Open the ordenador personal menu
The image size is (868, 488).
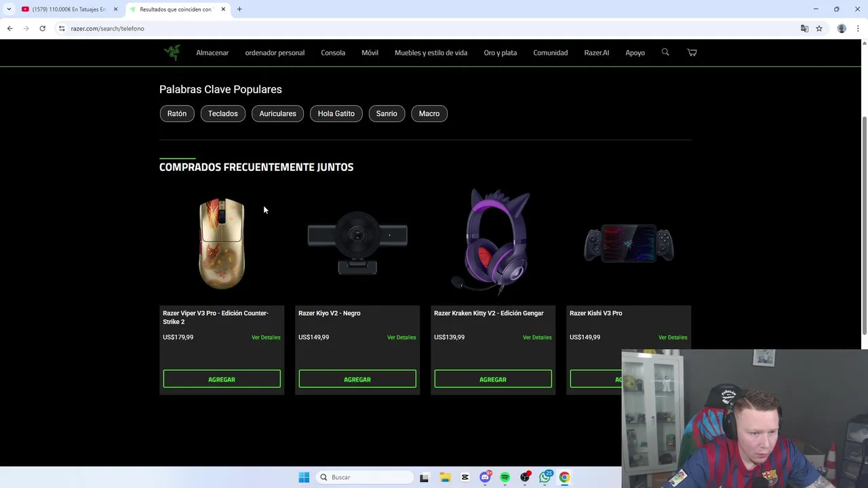(275, 53)
